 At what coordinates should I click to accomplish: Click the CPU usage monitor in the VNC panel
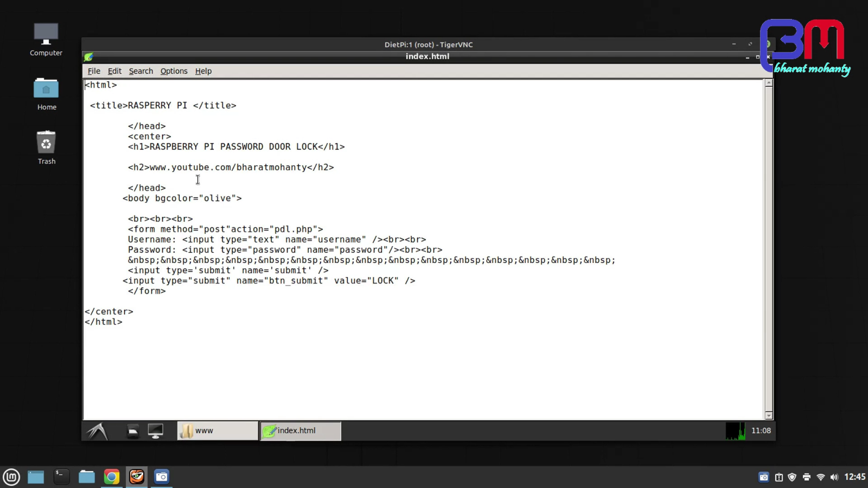click(x=736, y=431)
